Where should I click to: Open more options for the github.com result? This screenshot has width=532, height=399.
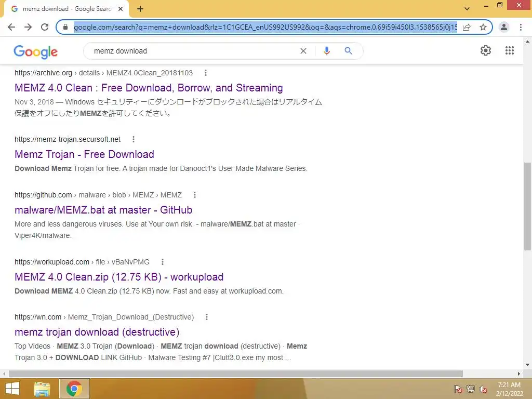(x=194, y=195)
